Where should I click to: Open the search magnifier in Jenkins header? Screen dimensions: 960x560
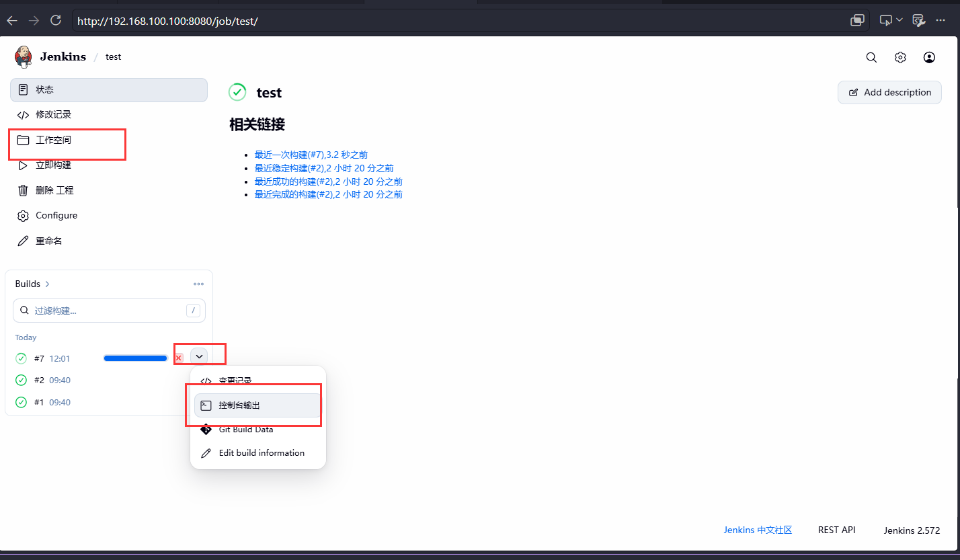tap(871, 57)
